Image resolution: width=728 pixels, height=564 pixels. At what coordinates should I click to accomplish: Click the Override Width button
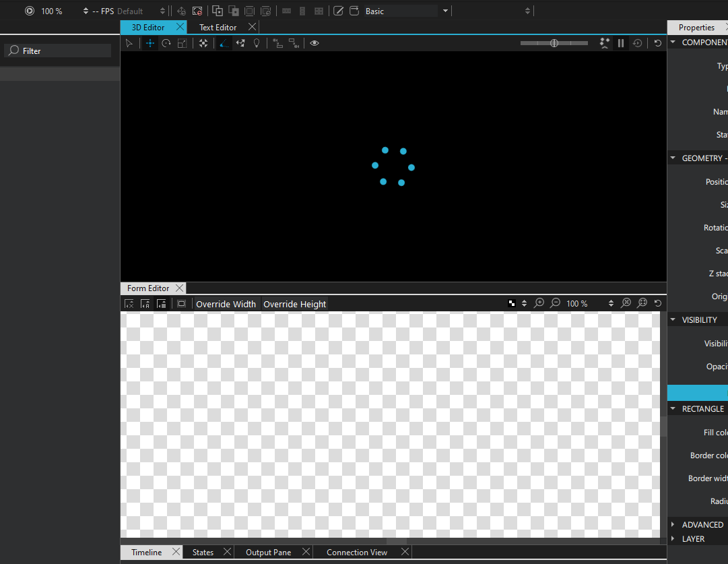click(x=226, y=304)
